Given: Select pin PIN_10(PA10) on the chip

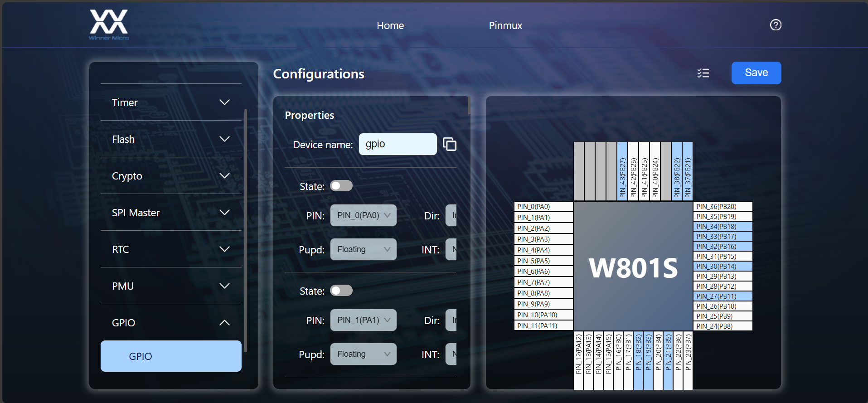Looking at the screenshot, I should 543,315.
